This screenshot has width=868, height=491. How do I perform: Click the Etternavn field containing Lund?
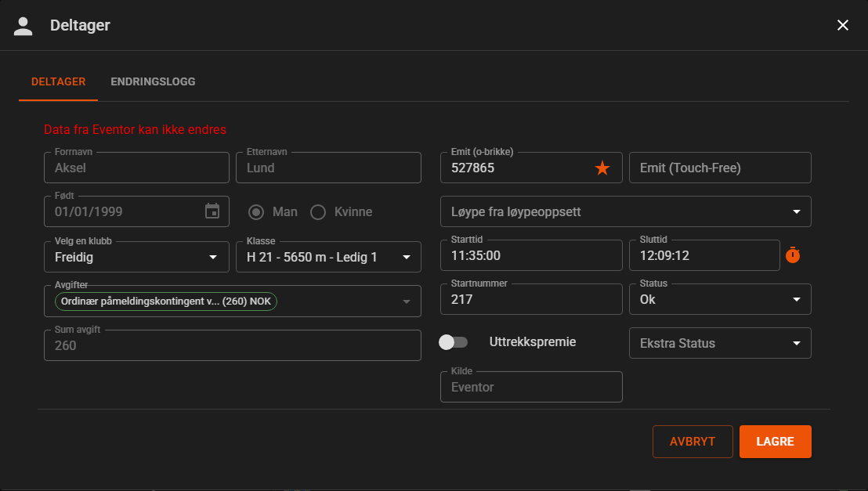pos(328,168)
